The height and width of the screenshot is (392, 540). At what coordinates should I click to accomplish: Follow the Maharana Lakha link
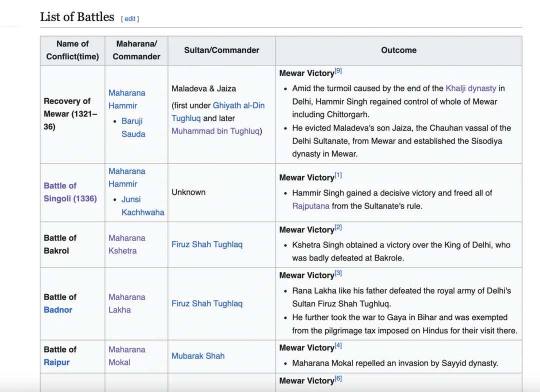point(126,303)
